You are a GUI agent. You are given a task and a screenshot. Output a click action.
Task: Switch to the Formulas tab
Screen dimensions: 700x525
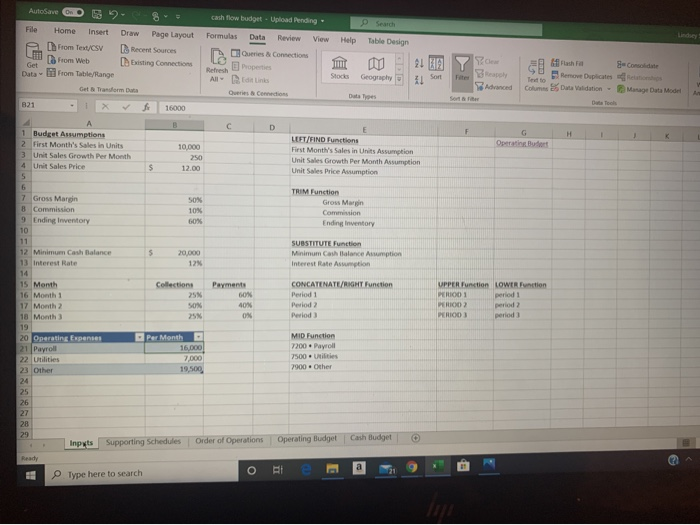tap(221, 36)
